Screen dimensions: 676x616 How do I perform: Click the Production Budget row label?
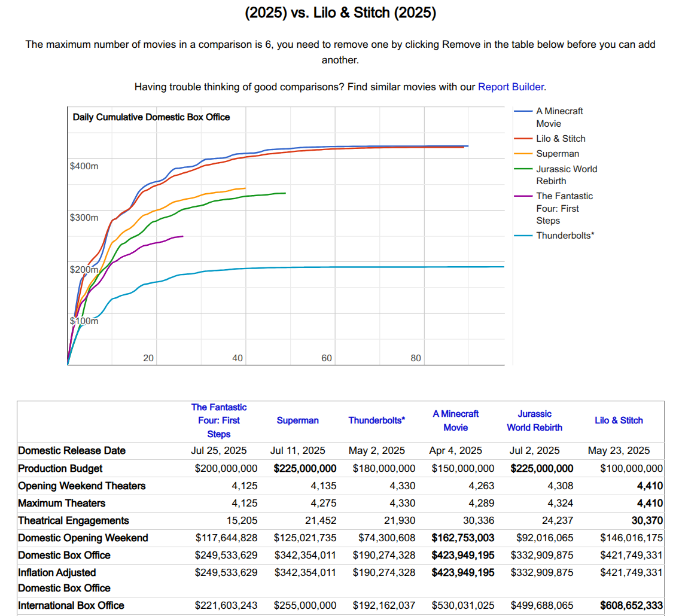coord(60,468)
